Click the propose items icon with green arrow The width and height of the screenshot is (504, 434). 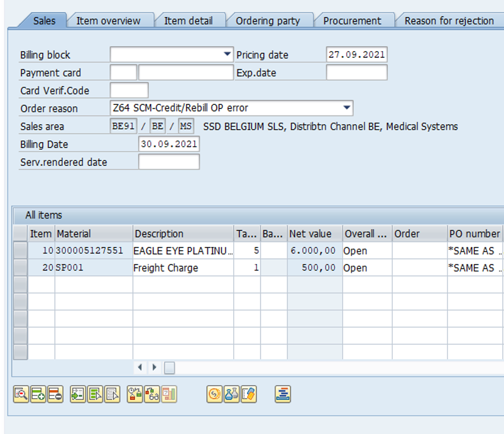click(77, 394)
